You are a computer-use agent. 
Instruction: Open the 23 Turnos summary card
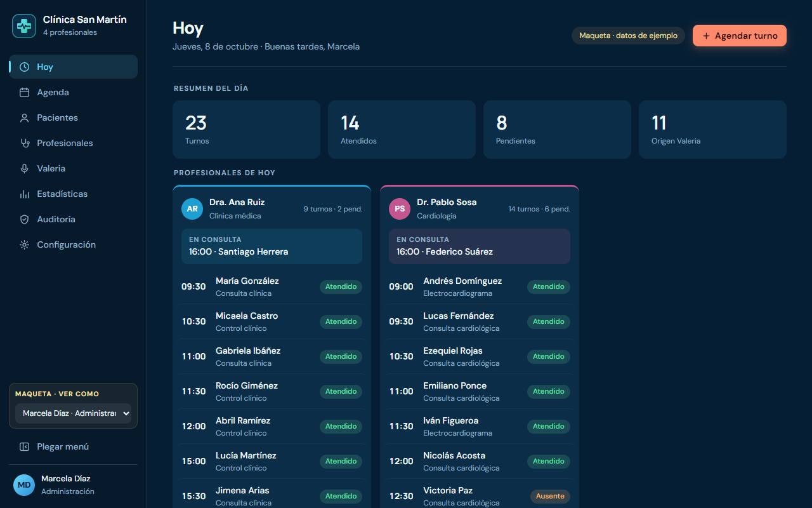point(246,130)
